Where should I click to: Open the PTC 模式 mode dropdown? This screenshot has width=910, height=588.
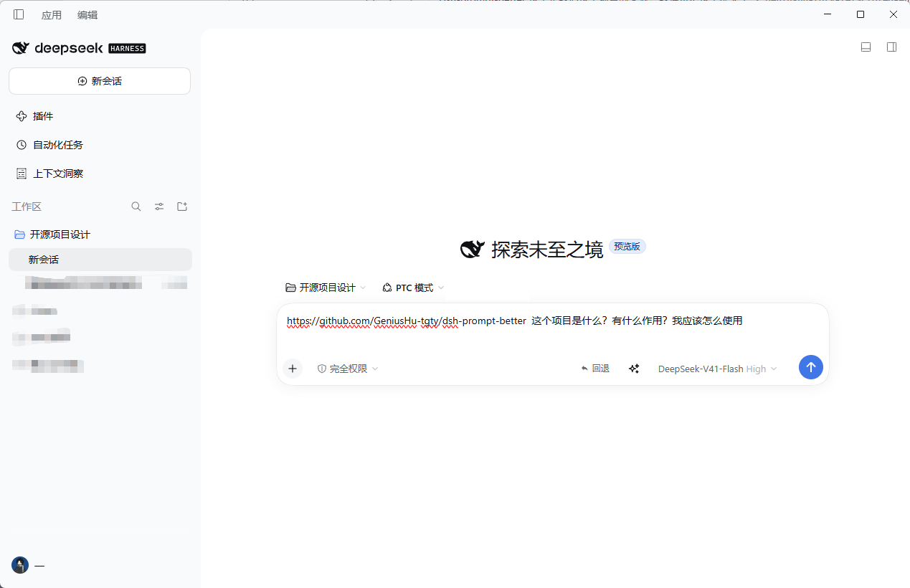click(413, 288)
